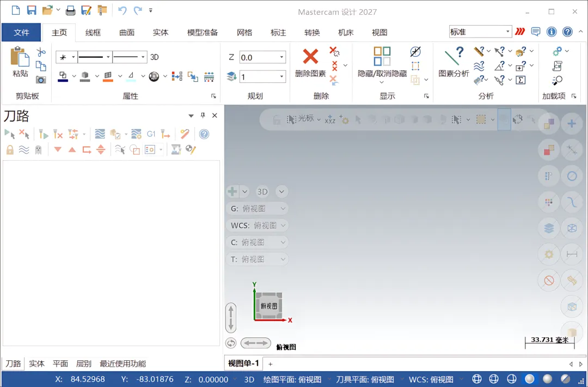Click the plus to add new viewsheet

coord(271,364)
